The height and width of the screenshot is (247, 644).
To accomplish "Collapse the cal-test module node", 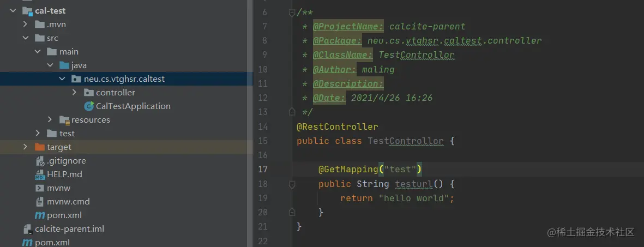I will pos(14,11).
